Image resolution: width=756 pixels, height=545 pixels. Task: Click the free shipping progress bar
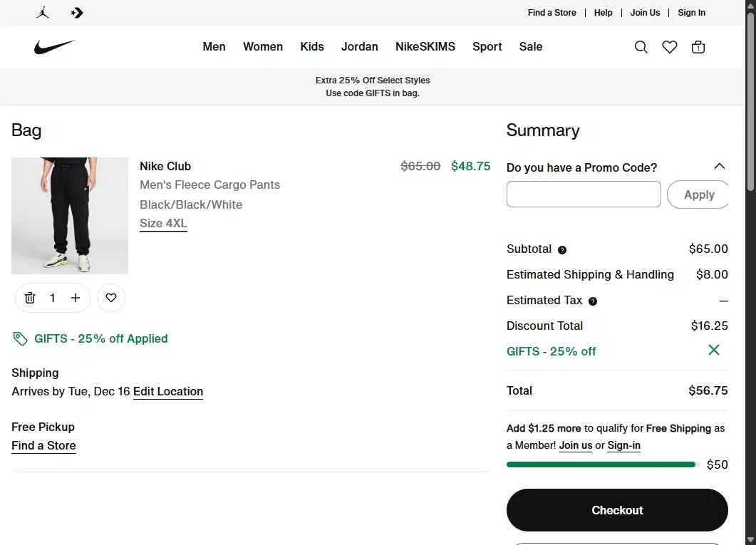pos(603,464)
